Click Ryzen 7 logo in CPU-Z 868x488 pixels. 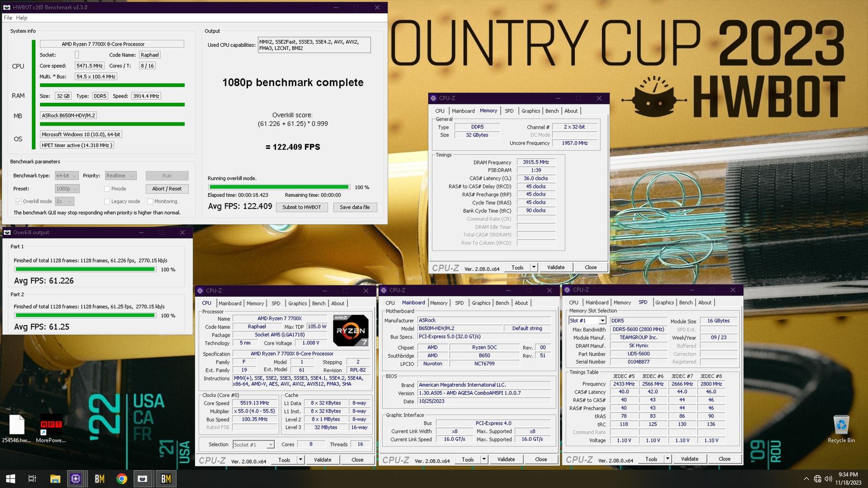point(350,330)
